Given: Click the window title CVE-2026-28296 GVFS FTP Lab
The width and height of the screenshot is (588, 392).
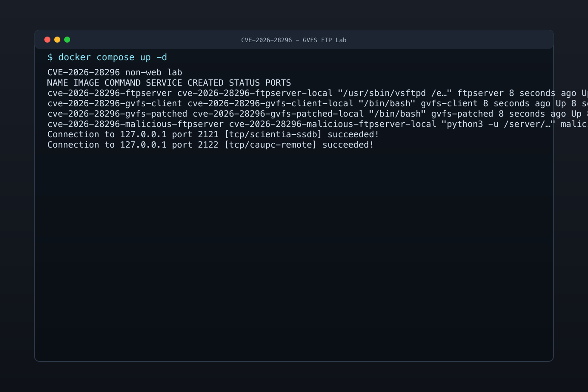Looking at the screenshot, I should tap(293, 40).
